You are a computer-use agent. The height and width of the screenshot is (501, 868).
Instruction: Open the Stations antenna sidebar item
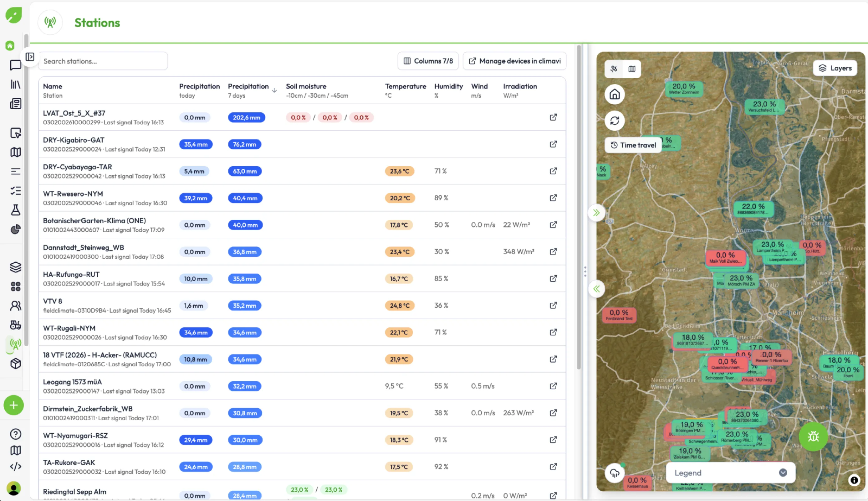point(15,344)
